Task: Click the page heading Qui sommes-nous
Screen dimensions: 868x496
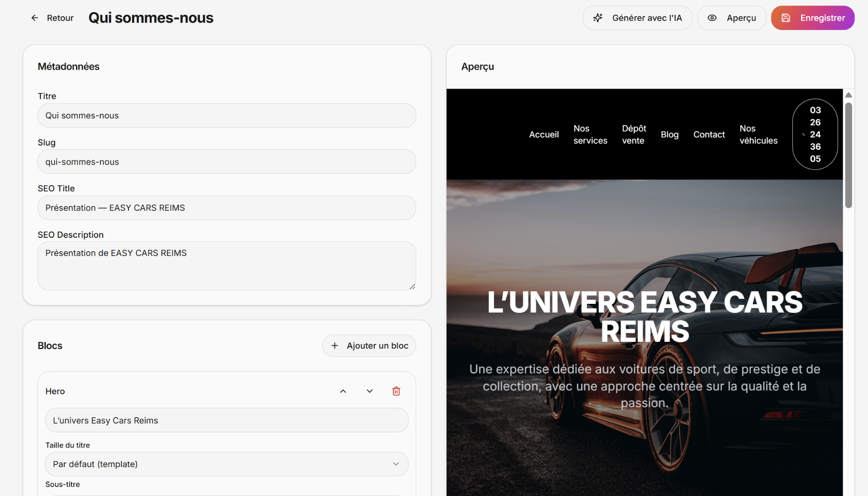Action: click(x=151, y=18)
